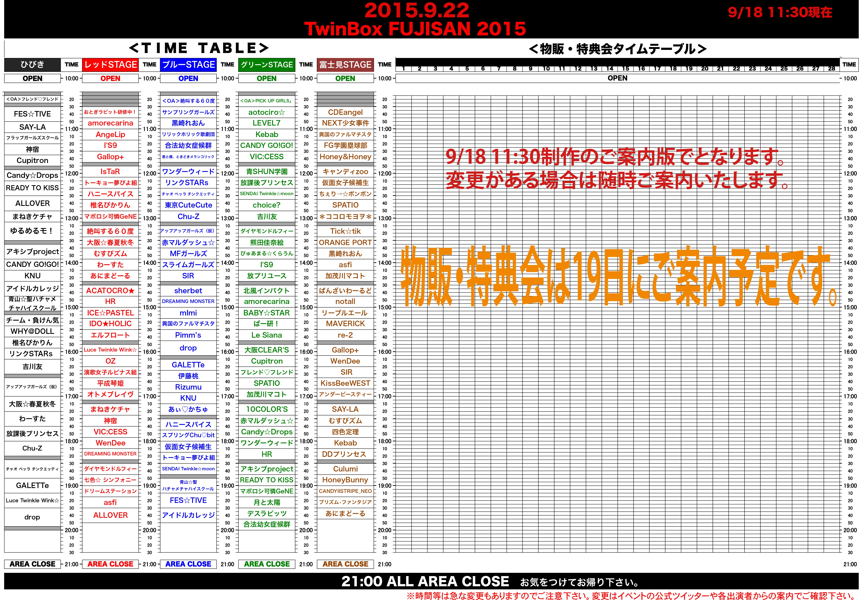Viewport: 868px width, 600px height.
Task: Click 'Rizumu' on the blue stage
Action: (188, 387)
